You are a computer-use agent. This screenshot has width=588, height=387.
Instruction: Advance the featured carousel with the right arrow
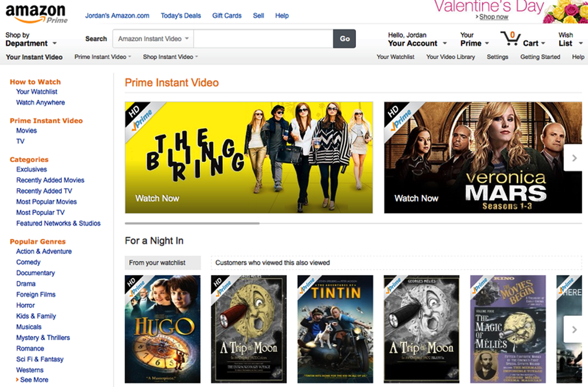[574, 158]
